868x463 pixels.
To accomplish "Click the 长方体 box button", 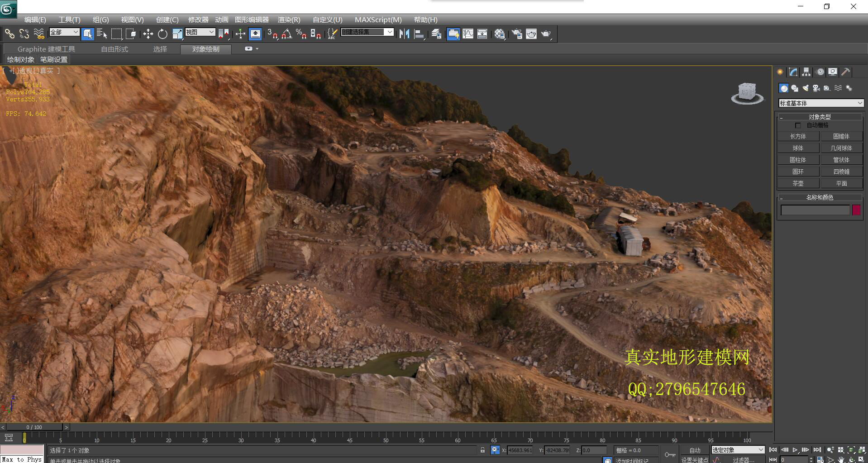I will click(798, 136).
